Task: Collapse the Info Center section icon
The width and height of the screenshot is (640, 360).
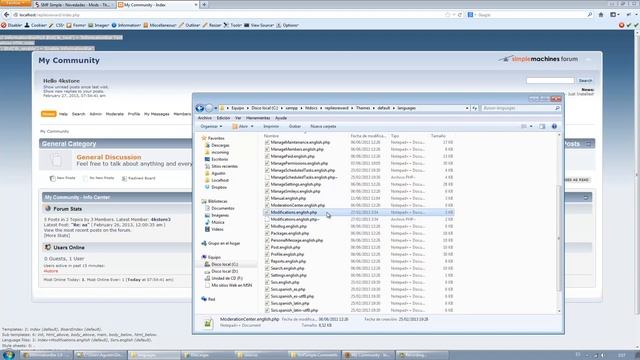Action: click(586, 198)
